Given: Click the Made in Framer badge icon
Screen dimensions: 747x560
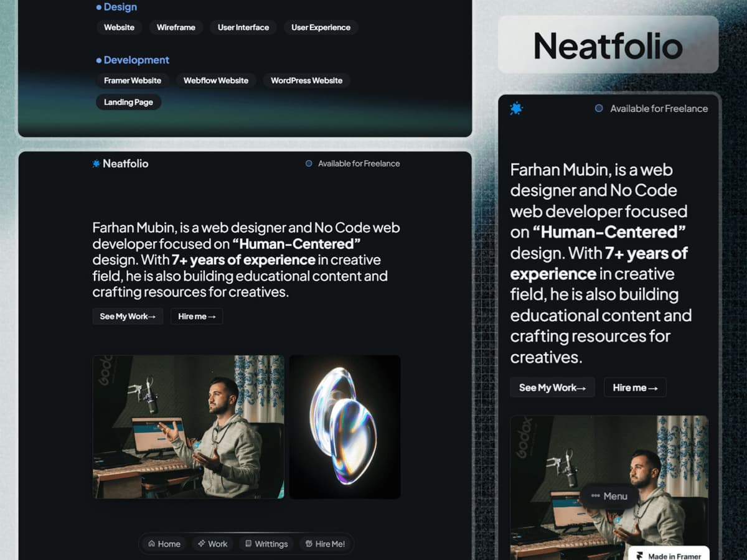Looking at the screenshot, I should point(641,554).
